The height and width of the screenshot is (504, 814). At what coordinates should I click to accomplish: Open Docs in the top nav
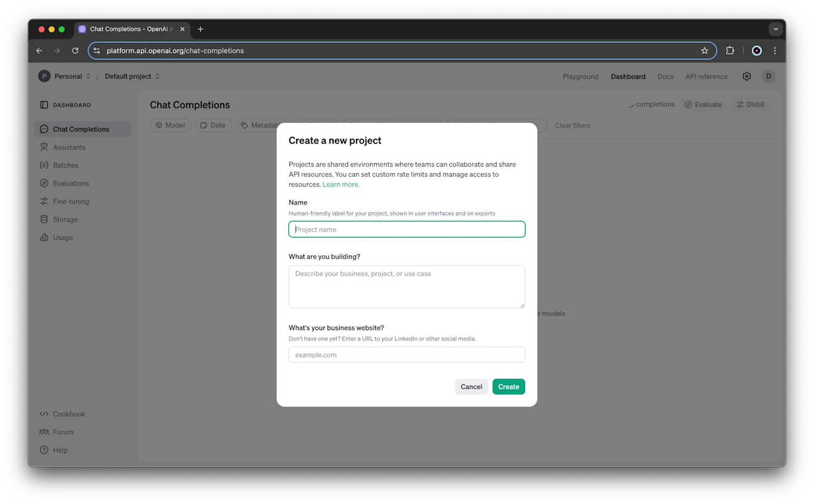[x=665, y=77]
